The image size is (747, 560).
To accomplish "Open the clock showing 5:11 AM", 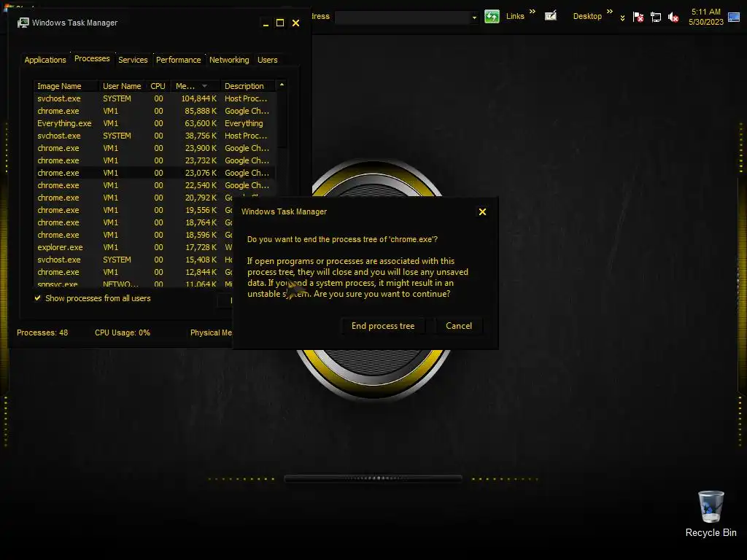I will click(x=706, y=17).
